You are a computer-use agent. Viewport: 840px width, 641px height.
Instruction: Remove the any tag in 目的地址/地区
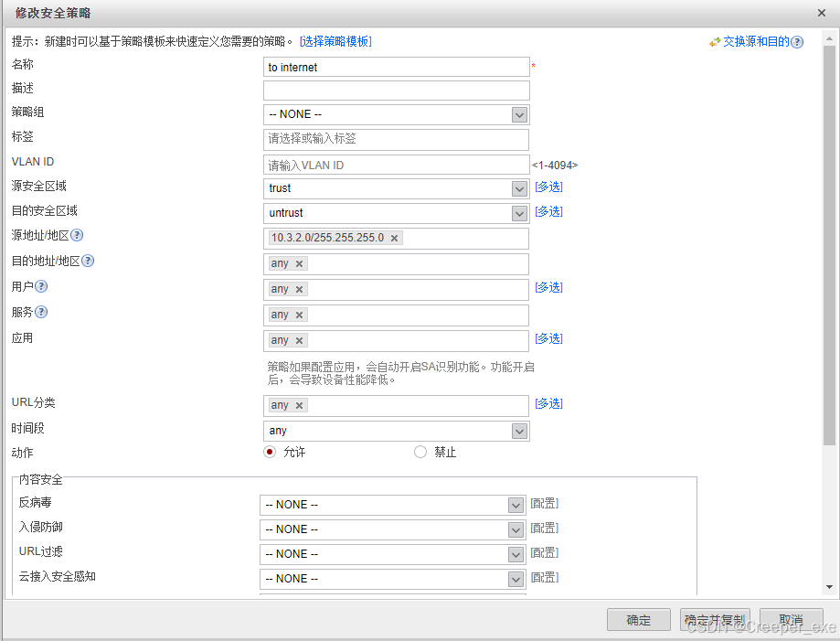click(300, 263)
